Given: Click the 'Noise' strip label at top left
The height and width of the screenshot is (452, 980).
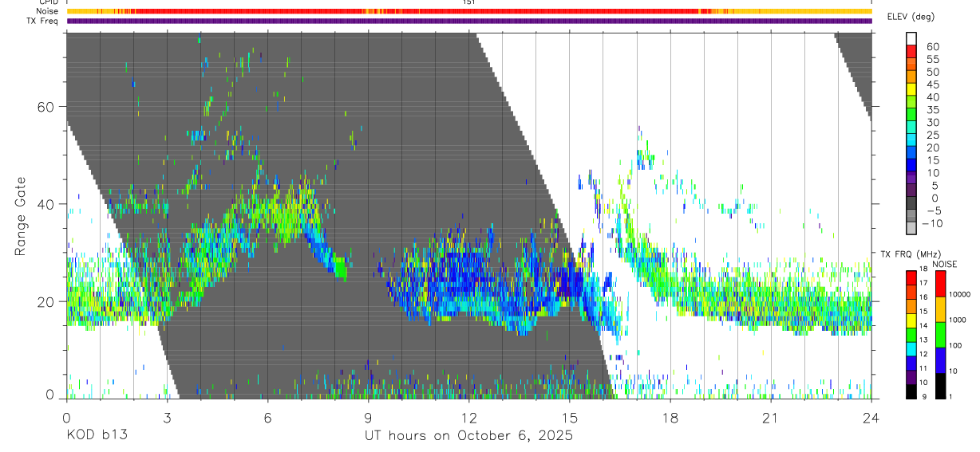Looking at the screenshot, I should [47, 11].
